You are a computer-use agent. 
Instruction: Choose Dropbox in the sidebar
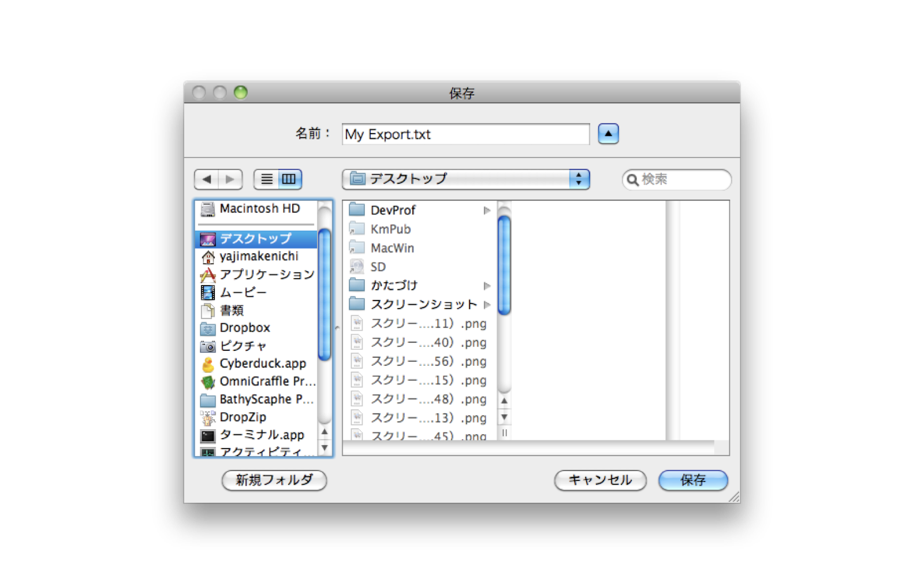click(244, 328)
